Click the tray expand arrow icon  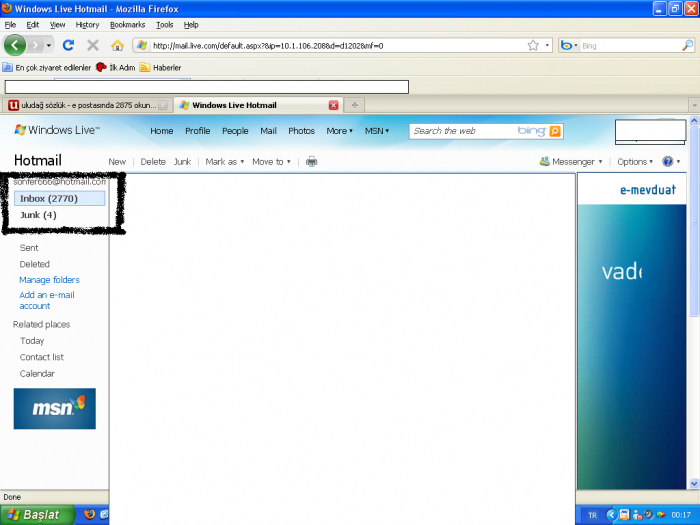[612, 515]
